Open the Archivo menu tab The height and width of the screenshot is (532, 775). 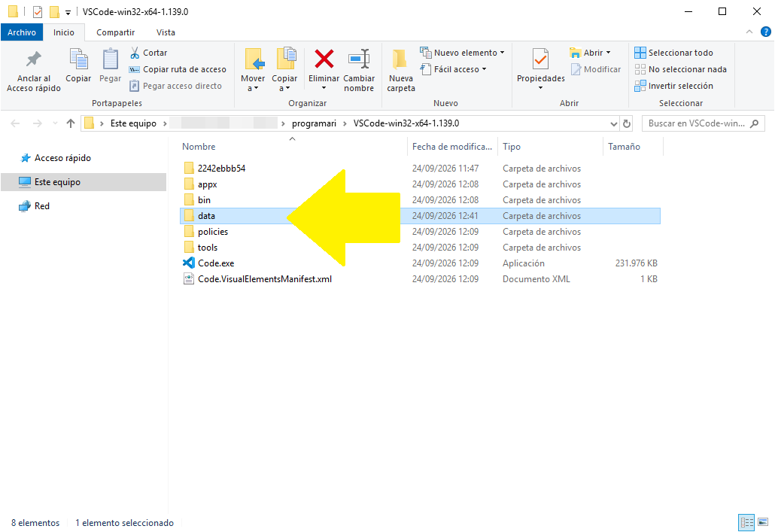[x=22, y=32]
